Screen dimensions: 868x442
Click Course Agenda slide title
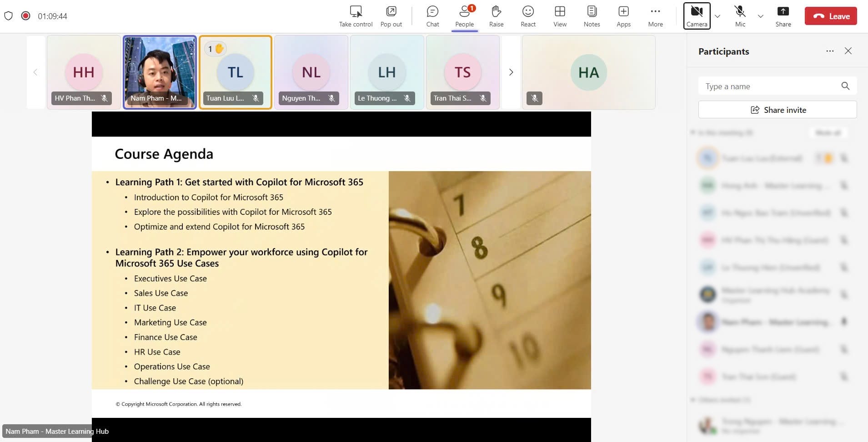click(164, 154)
